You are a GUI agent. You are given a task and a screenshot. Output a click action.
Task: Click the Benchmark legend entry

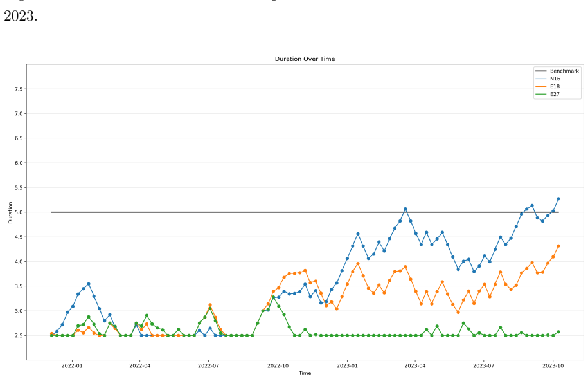click(x=557, y=71)
